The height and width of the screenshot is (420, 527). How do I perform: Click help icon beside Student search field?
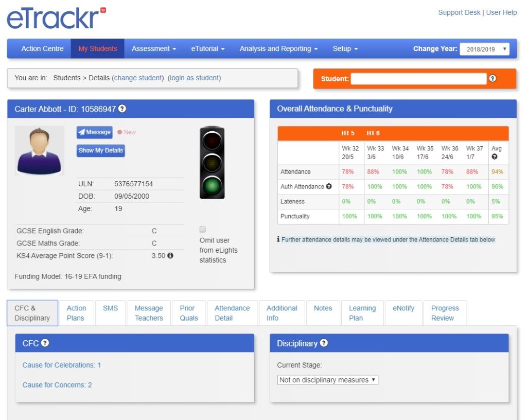point(493,79)
